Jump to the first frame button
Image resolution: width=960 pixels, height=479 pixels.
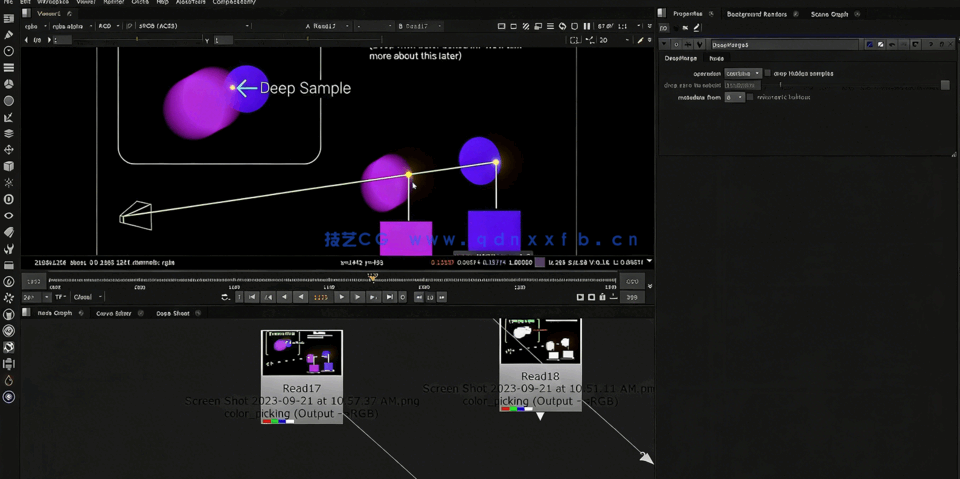pyautogui.click(x=252, y=297)
